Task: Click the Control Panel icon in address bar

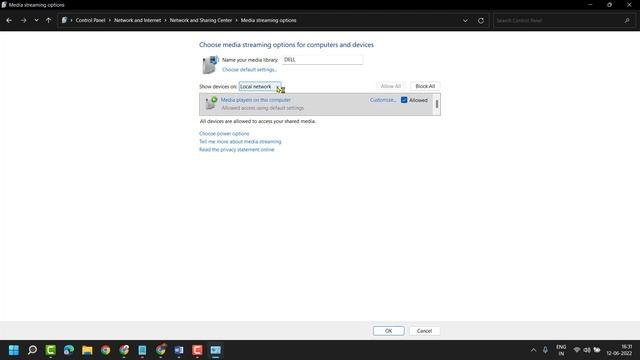Action: [x=64, y=20]
